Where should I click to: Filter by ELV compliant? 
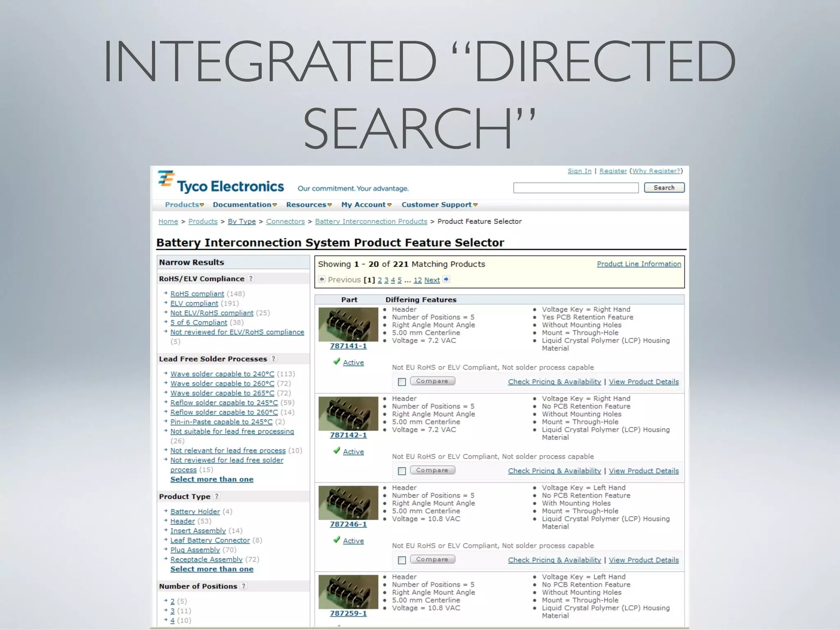point(194,304)
